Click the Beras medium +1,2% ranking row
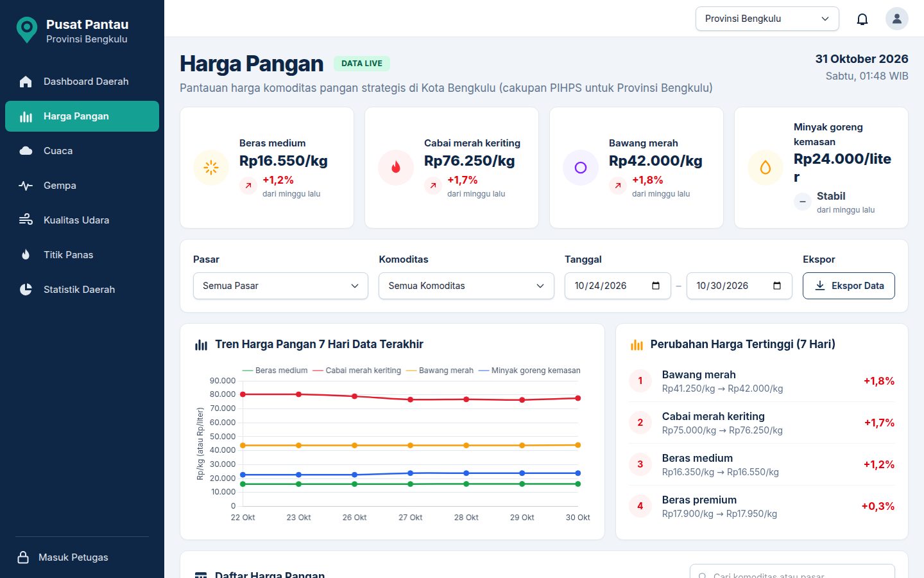Viewport: 924px width, 578px height. 762,464
